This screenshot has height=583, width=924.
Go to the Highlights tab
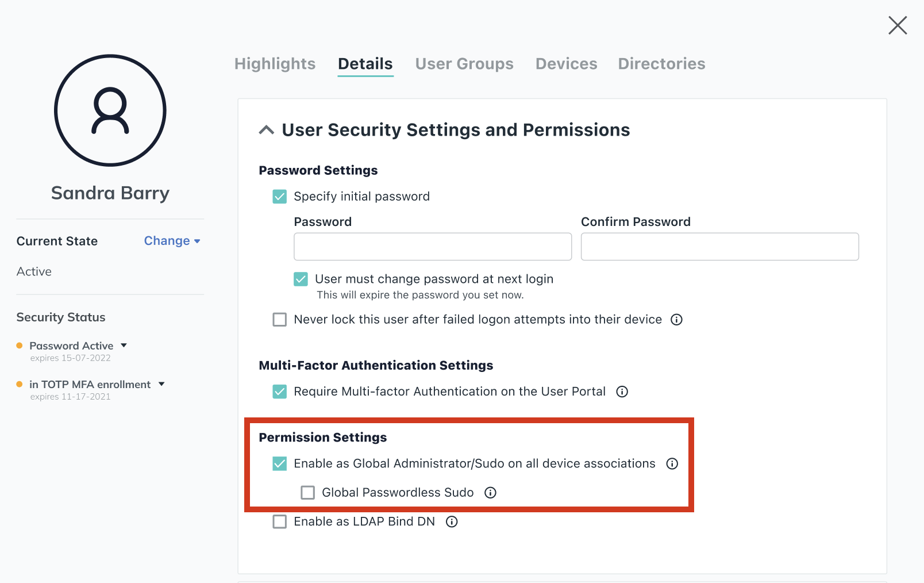[x=275, y=64]
